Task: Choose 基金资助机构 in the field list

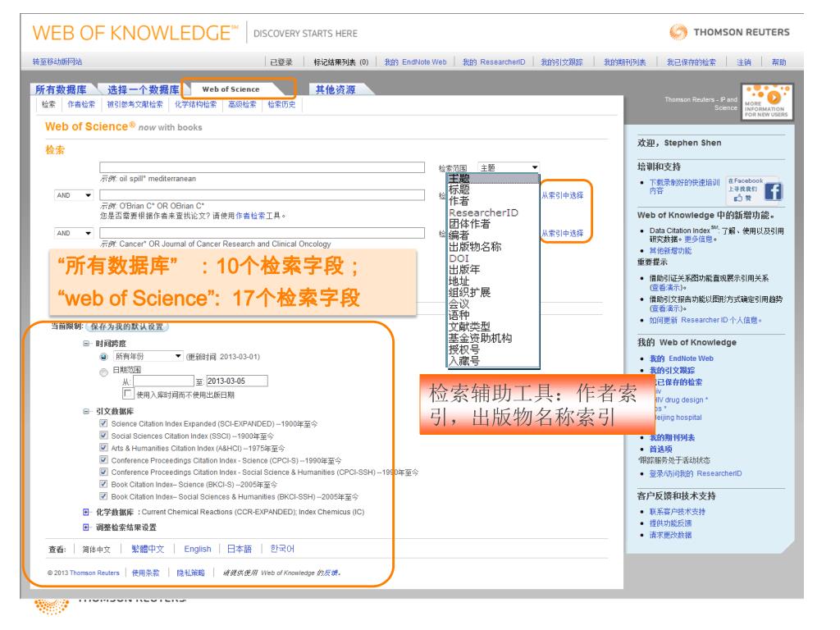Action: (481, 338)
